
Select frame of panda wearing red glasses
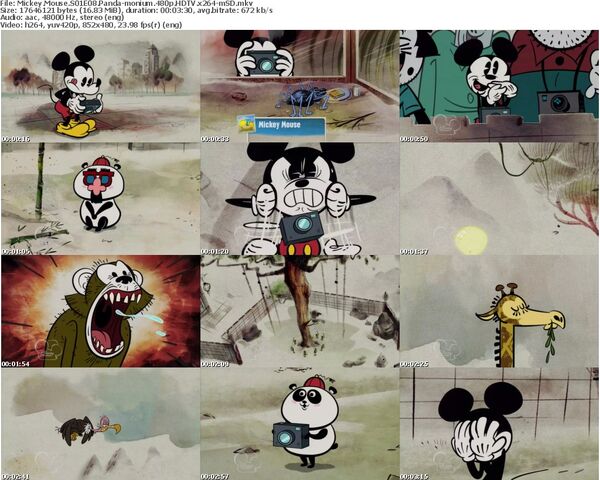pyautogui.click(x=101, y=199)
